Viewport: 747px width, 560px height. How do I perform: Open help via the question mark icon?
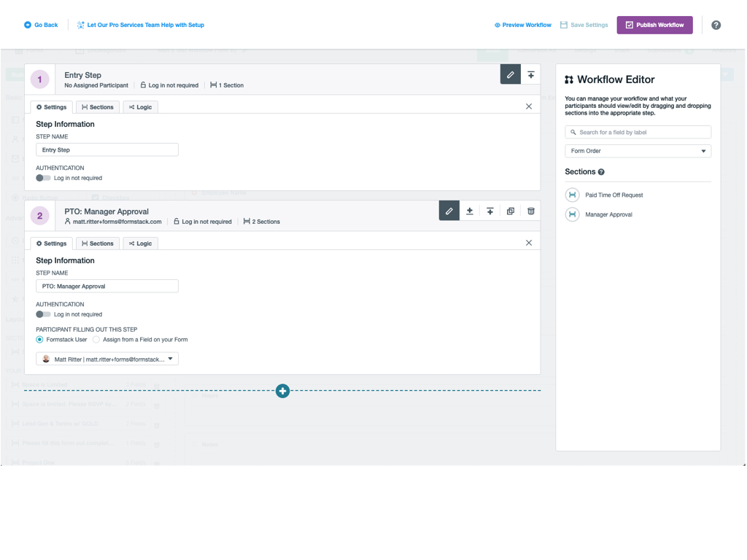[x=716, y=25]
